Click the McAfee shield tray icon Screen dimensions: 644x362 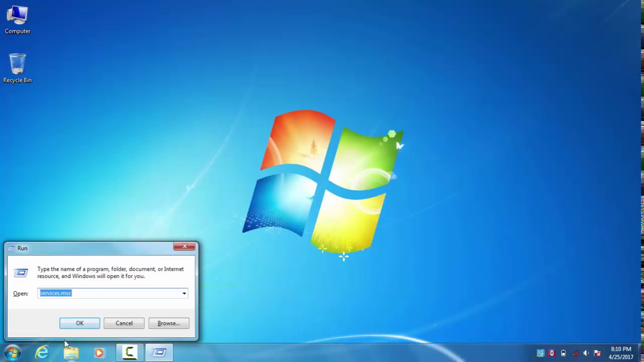[x=552, y=353]
